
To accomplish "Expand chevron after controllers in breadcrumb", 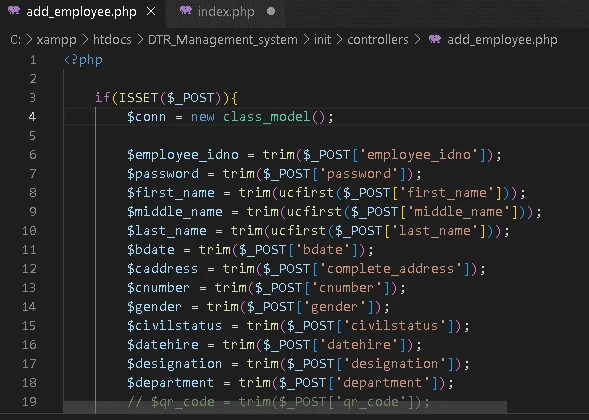I will tap(417, 40).
